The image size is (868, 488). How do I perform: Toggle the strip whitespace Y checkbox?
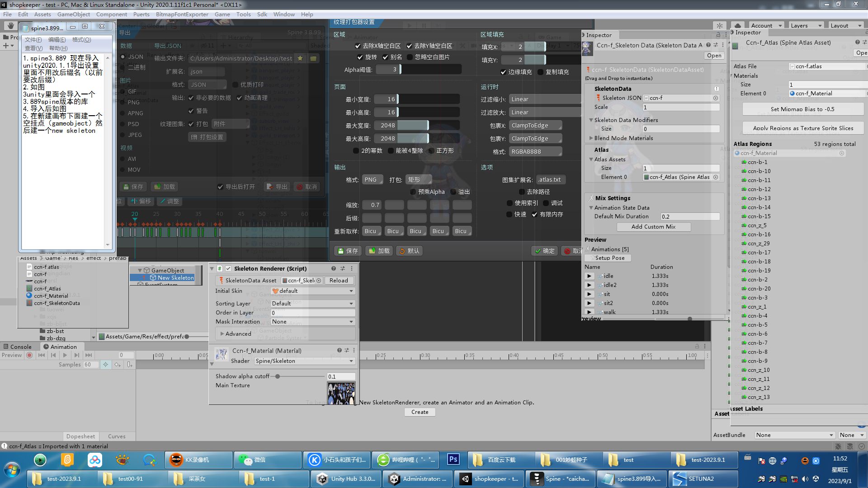(409, 46)
